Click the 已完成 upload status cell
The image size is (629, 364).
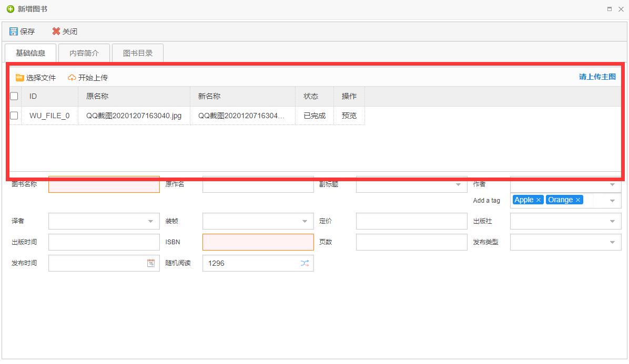[314, 116]
